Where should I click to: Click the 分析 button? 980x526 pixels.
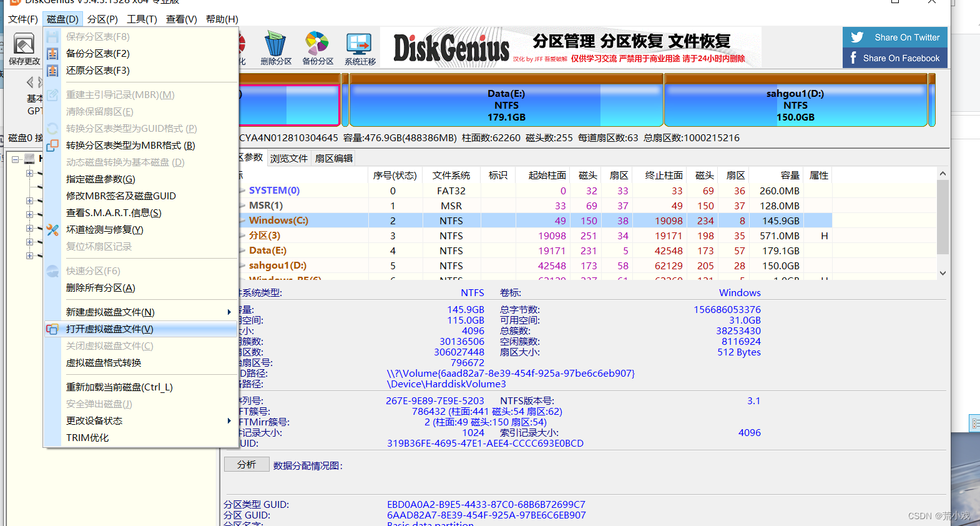click(x=247, y=465)
